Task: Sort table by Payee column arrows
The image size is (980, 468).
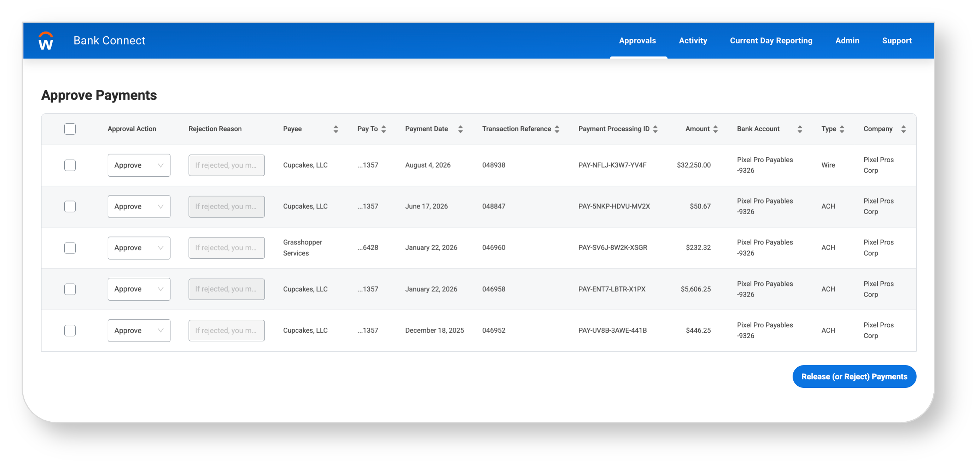Action: [336, 129]
